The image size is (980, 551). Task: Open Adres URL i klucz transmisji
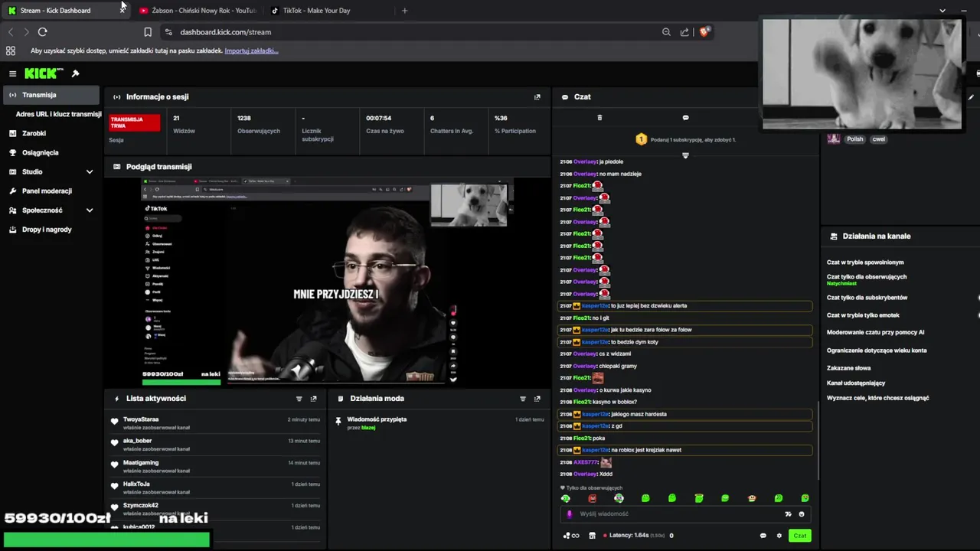(58, 114)
